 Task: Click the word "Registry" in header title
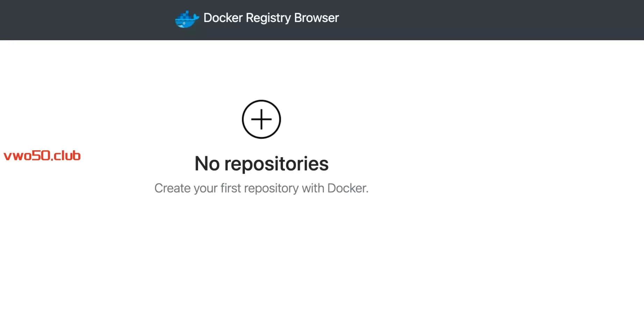(x=268, y=18)
